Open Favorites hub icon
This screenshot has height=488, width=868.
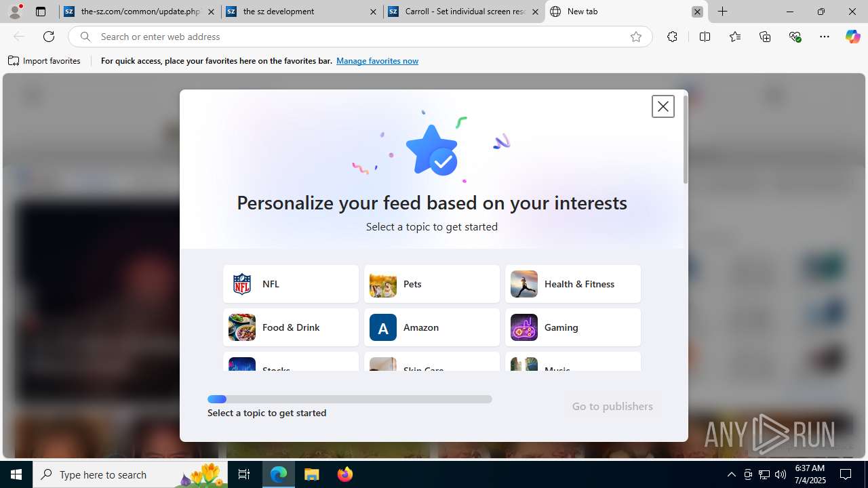pos(735,37)
